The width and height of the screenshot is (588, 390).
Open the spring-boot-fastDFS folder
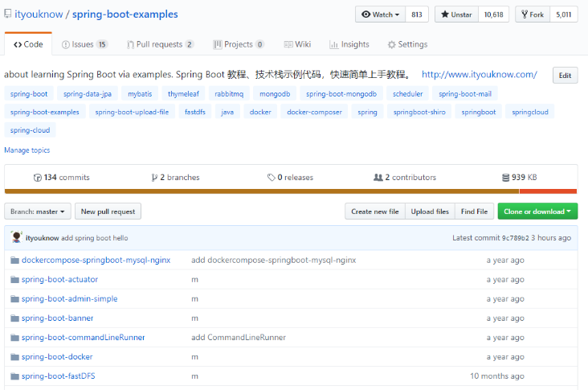pos(58,376)
